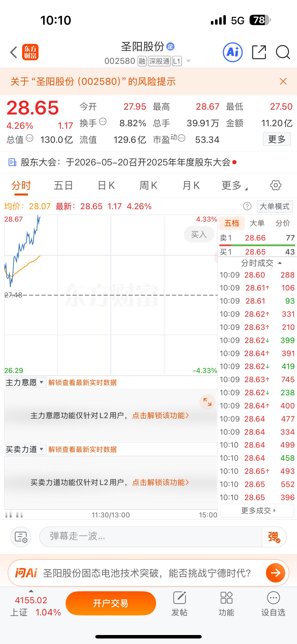This screenshot has width=297, height=644.
Task: Tap the question mark help icon
Action: tap(247, 206)
